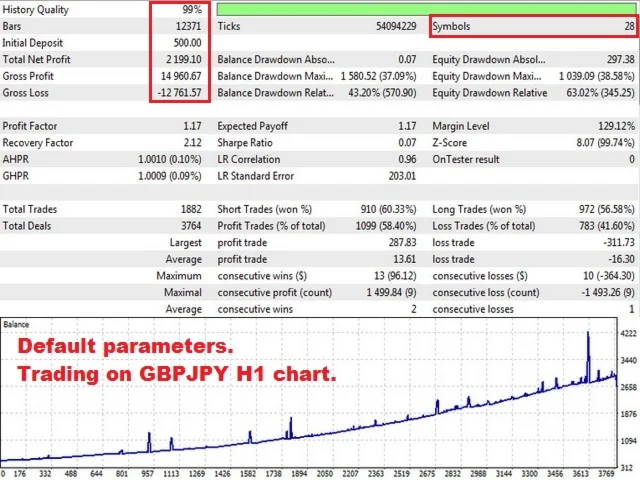Click the Expected Payoff label

coord(253,126)
